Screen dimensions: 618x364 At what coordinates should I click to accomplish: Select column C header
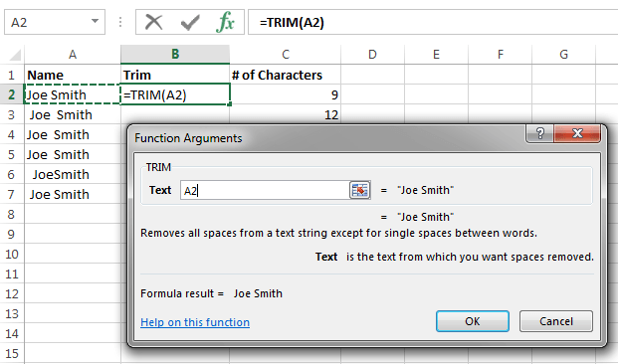(x=286, y=55)
